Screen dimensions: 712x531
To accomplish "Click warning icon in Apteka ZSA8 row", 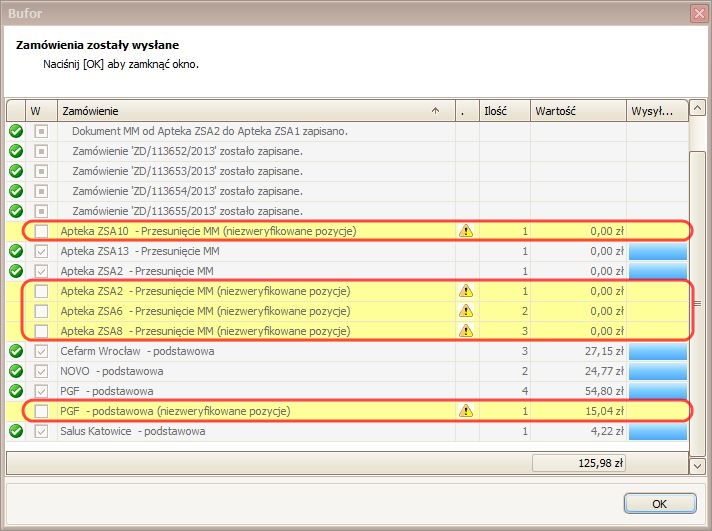I will 465,331.
